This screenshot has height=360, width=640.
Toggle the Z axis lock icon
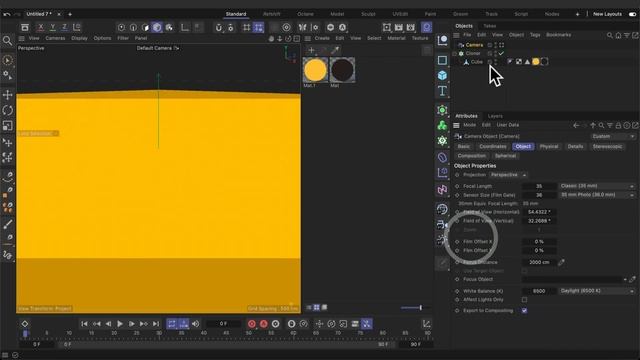(x=64, y=27)
